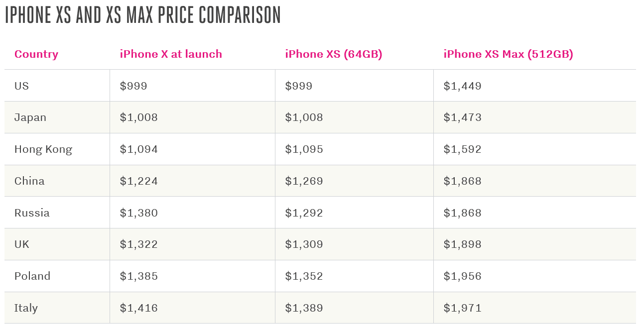Select the Italy row label
644x332 pixels.
[26, 308]
